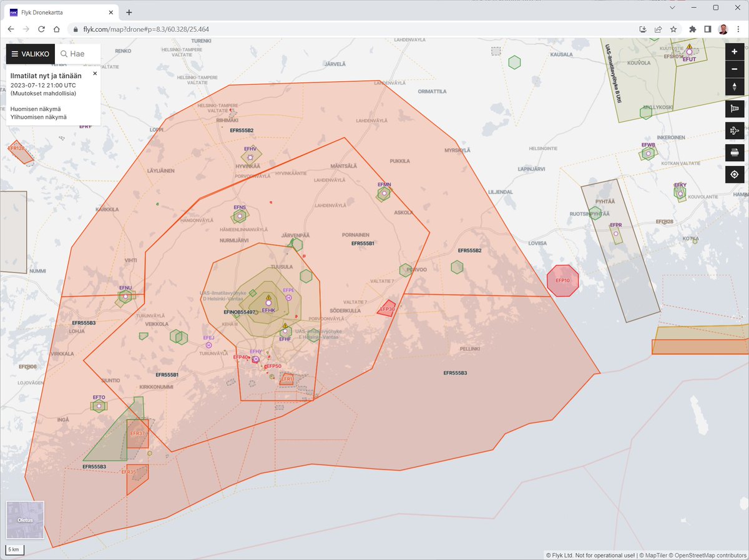Open a new browser tab with plus
The width and height of the screenshot is (749, 560).
[x=129, y=12]
